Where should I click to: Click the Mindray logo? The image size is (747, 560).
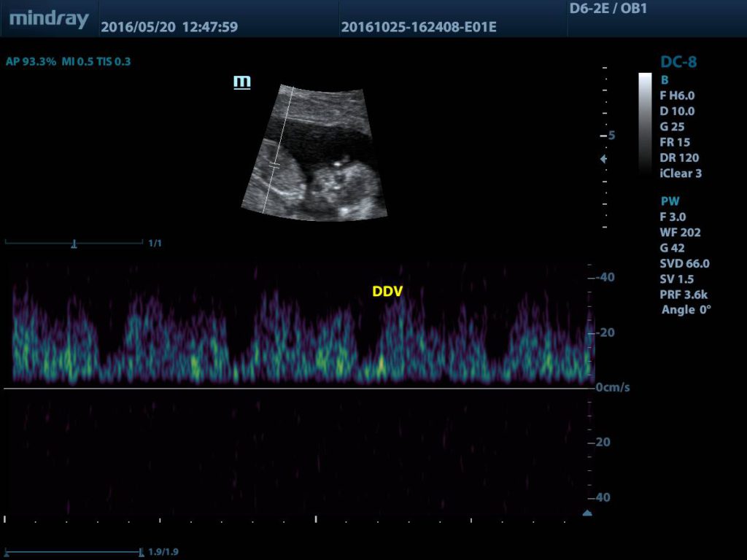pos(49,19)
